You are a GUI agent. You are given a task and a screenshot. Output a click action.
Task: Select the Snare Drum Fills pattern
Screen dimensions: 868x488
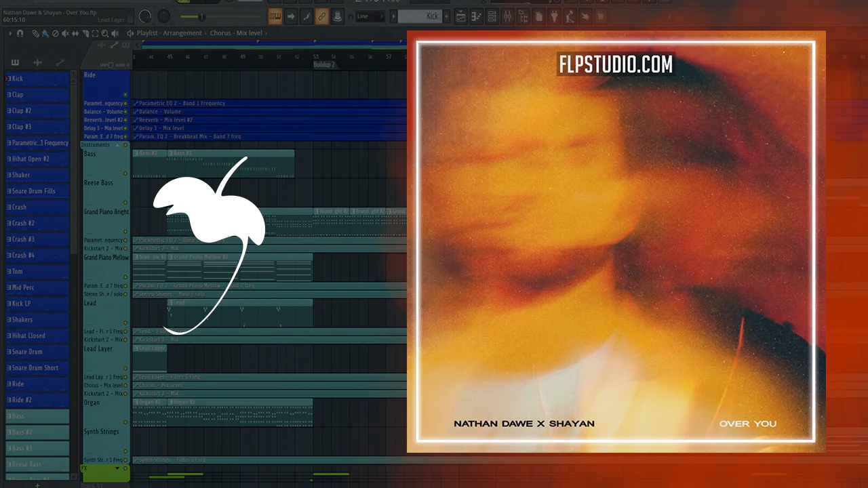pos(37,191)
